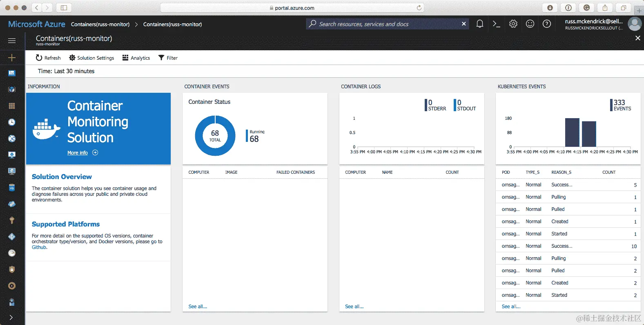
Task: Click the More info link
Action: tap(78, 153)
